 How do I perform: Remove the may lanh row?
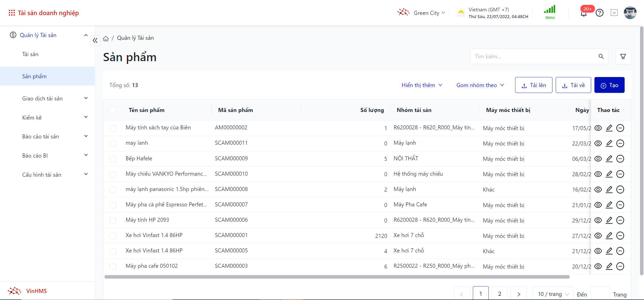point(620,143)
